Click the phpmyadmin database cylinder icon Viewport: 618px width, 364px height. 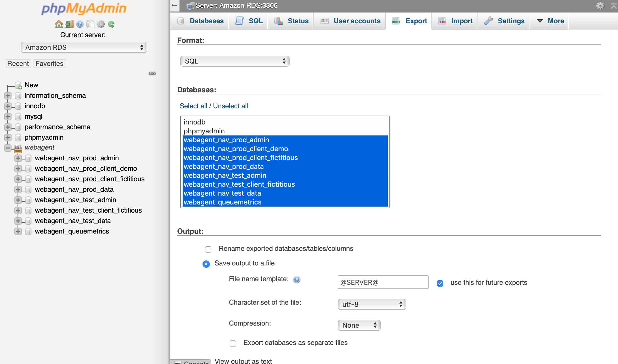(18, 138)
